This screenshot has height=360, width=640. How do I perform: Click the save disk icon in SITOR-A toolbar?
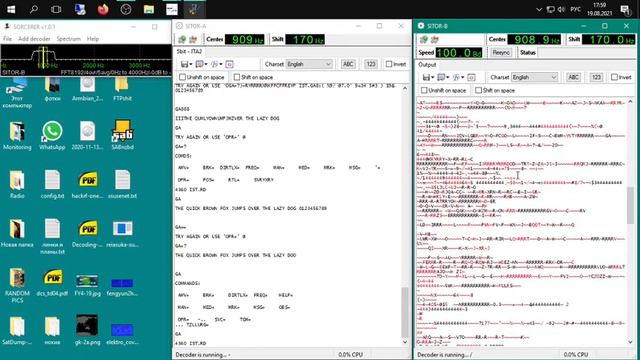click(x=184, y=64)
